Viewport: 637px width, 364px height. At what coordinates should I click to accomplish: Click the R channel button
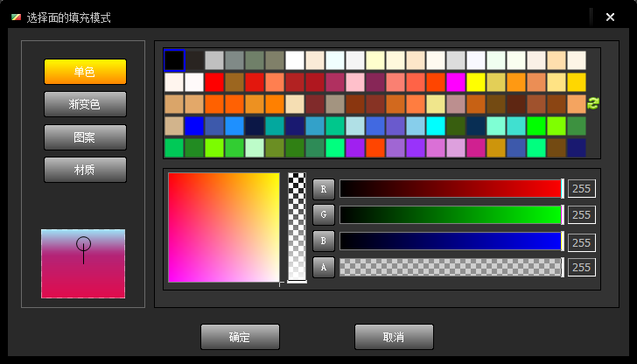pyautogui.click(x=324, y=188)
